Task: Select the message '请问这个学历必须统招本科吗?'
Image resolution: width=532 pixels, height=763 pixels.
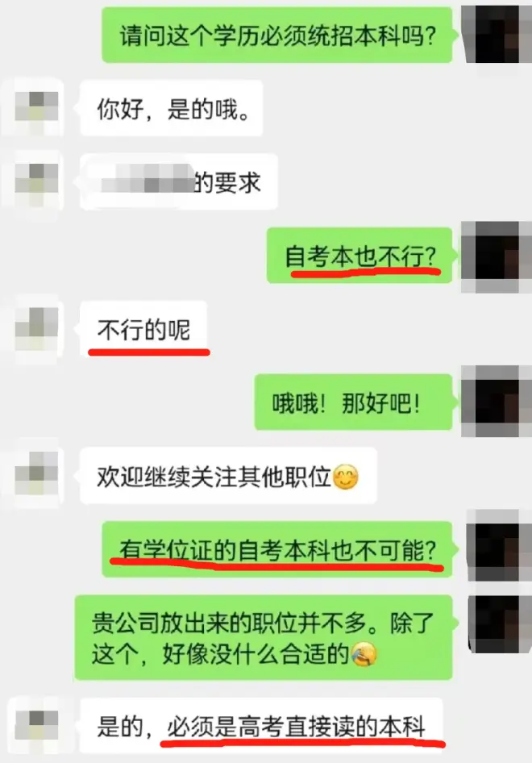Action: click(x=277, y=35)
